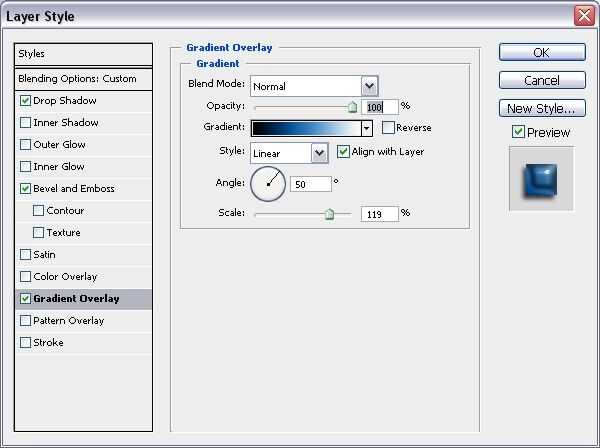Open the Blend Mode dropdown arrow
The height and width of the screenshot is (448, 600).
369,86
